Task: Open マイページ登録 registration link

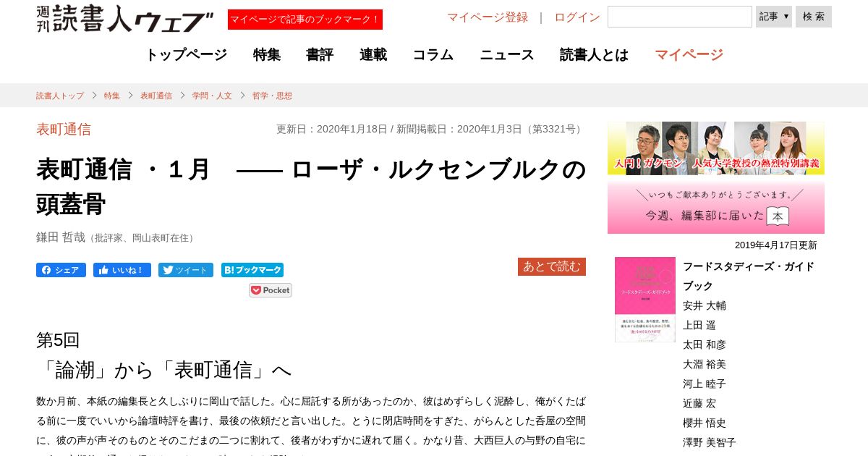Action: 488,17
